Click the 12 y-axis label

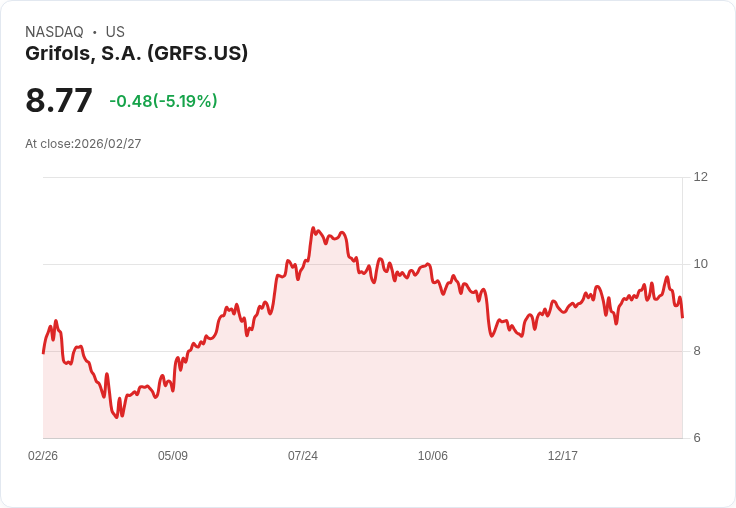(x=700, y=177)
